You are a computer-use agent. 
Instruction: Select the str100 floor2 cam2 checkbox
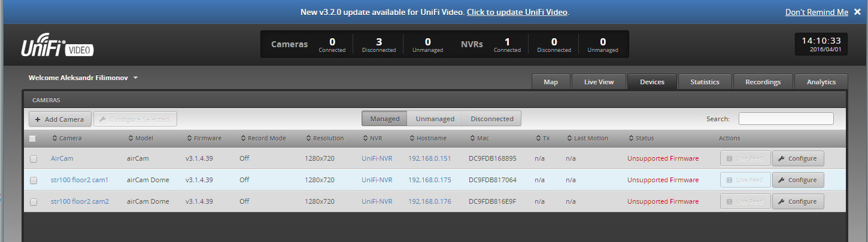(34, 202)
